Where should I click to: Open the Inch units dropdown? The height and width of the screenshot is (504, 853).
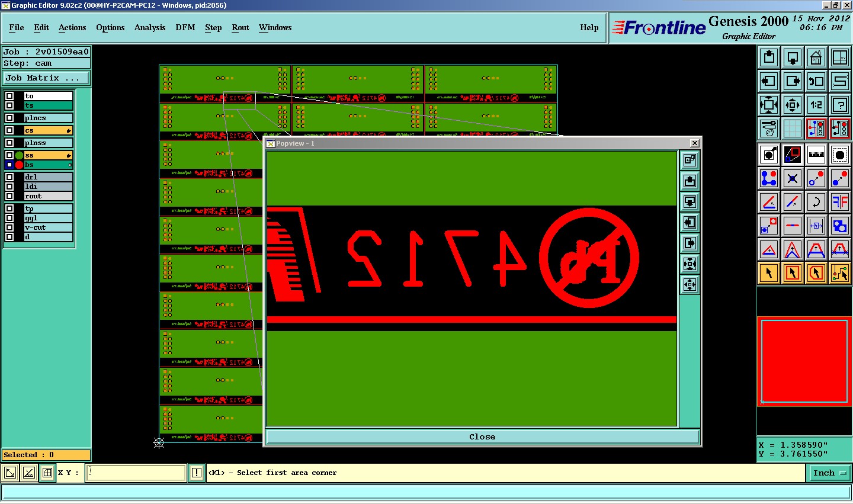tap(829, 473)
